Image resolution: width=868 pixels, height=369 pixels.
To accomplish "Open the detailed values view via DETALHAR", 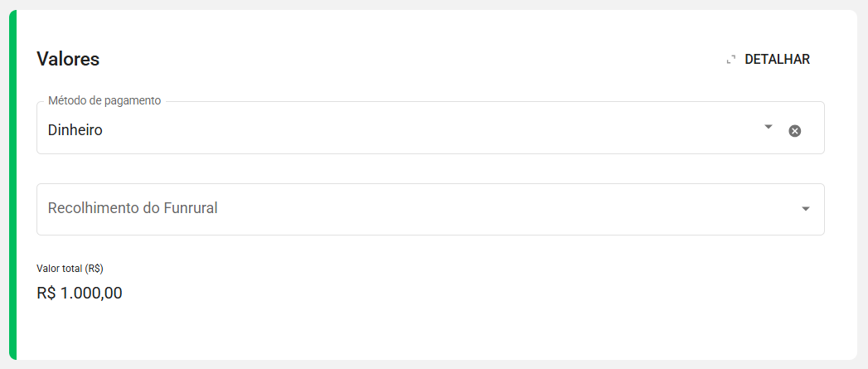I will (x=769, y=59).
